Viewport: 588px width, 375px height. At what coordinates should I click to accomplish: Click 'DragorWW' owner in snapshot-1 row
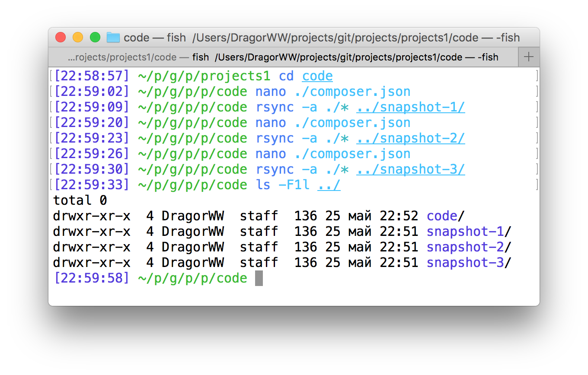(x=193, y=232)
